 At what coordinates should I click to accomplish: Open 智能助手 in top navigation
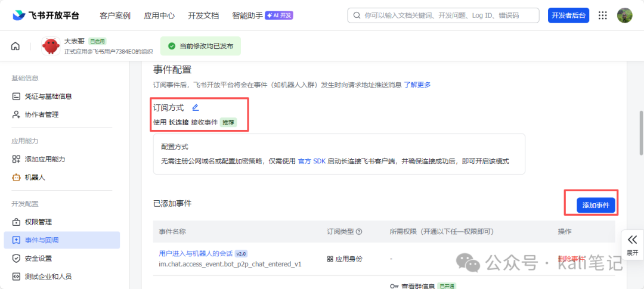[247, 15]
